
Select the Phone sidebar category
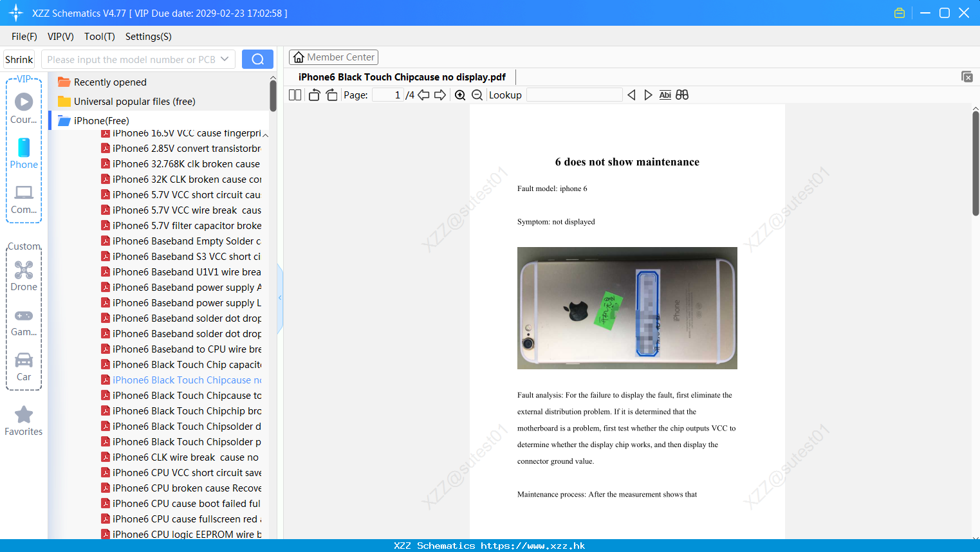point(24,153)
